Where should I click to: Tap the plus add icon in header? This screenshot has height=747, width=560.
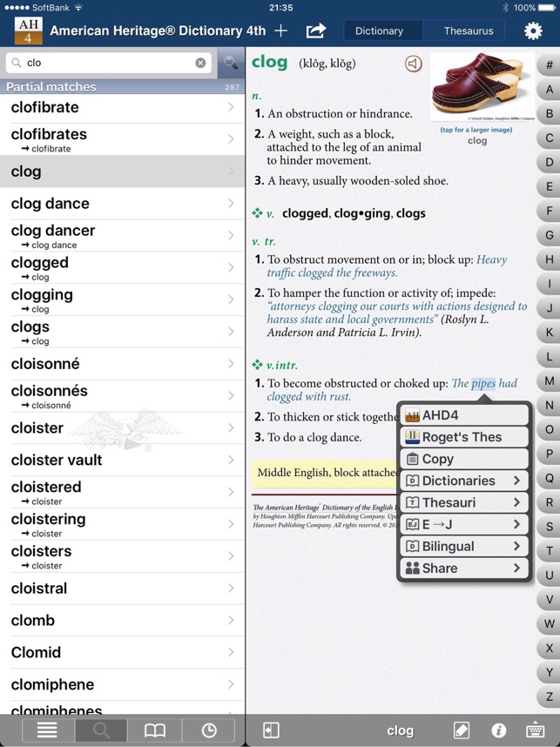tap(281, 31)
